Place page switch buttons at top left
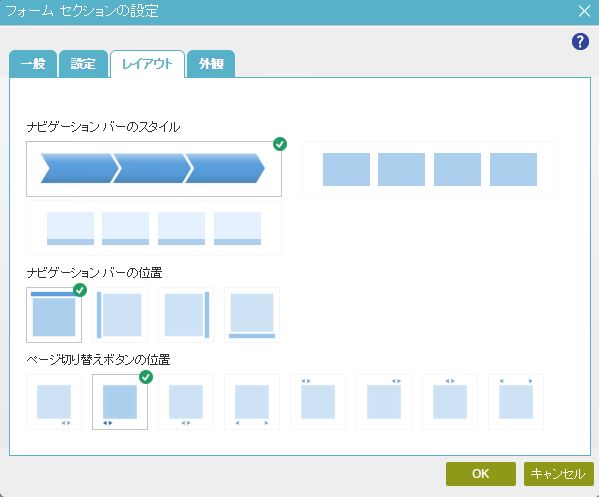Screen dimensions: 599x497 coord(318,402)
